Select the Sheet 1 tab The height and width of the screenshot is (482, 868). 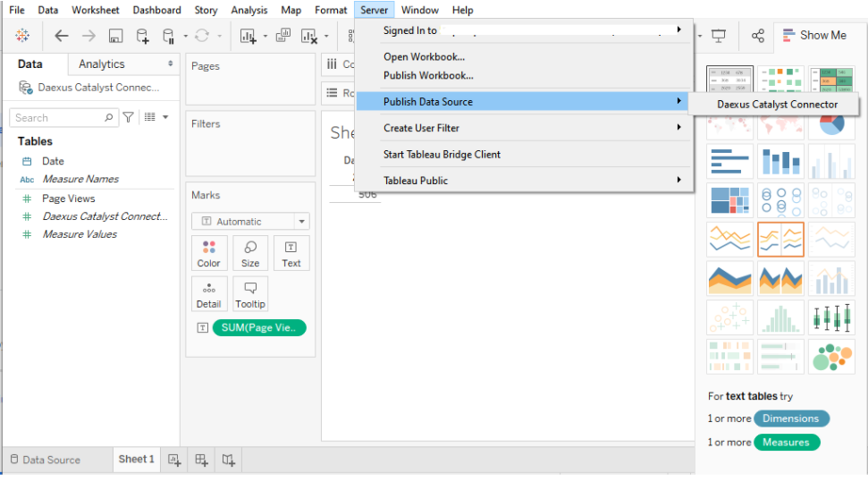pyautogui.click(x=136, y=460)
